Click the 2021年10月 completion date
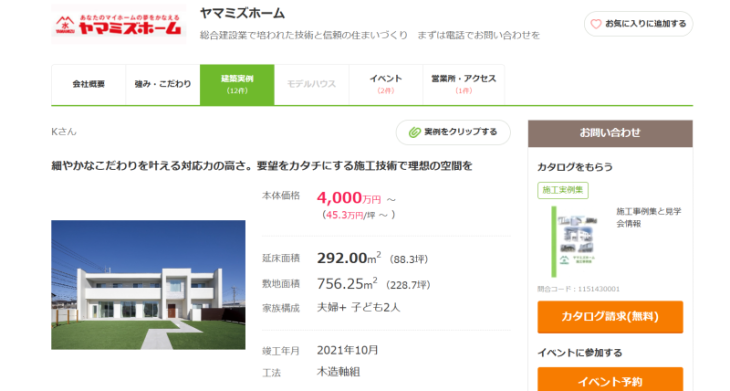The image size is (730, 391). [x=347, y=351]
